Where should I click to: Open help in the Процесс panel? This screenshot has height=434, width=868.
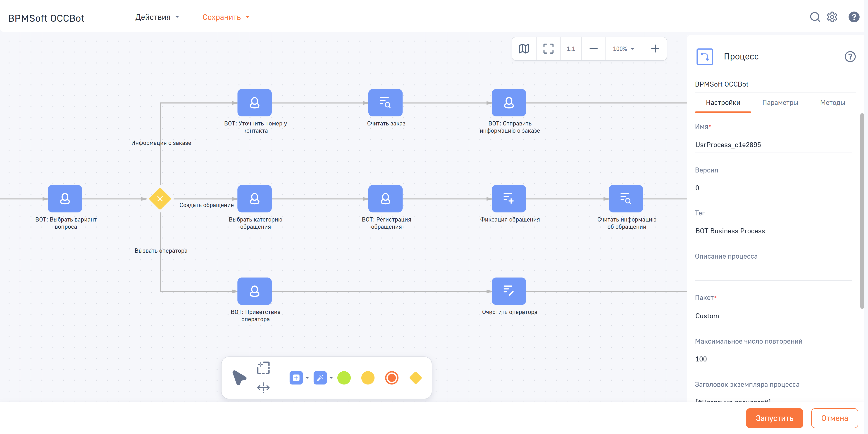pyautogui.click(x=850, y=57)
